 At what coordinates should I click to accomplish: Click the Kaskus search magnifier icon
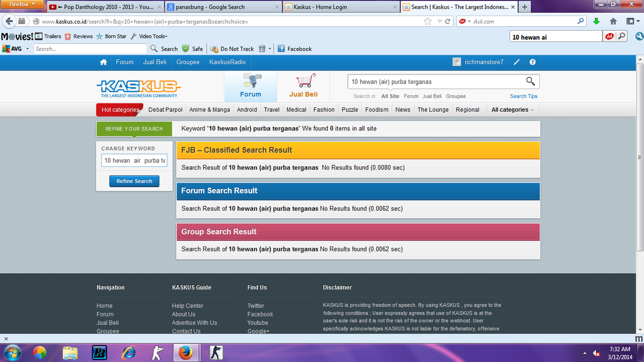(530, 81)
